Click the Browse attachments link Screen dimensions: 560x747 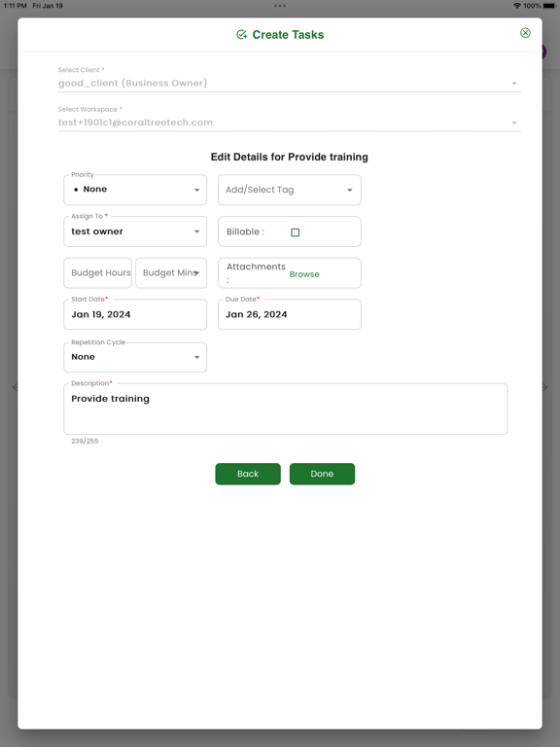point(304,274)
